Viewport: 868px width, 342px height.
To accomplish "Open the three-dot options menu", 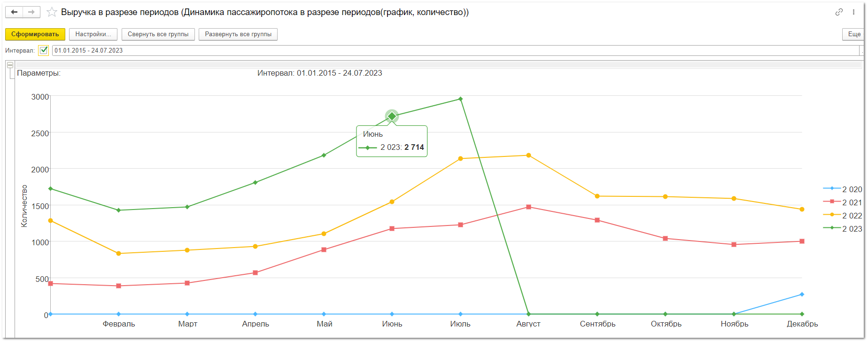I will (x=853, y=12).
